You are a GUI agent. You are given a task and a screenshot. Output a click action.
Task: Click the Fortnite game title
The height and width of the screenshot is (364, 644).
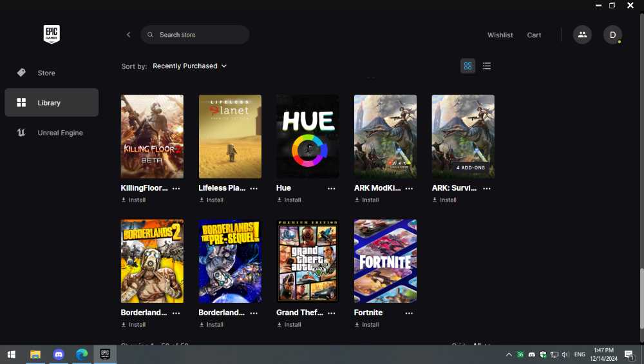click(368, 312)
